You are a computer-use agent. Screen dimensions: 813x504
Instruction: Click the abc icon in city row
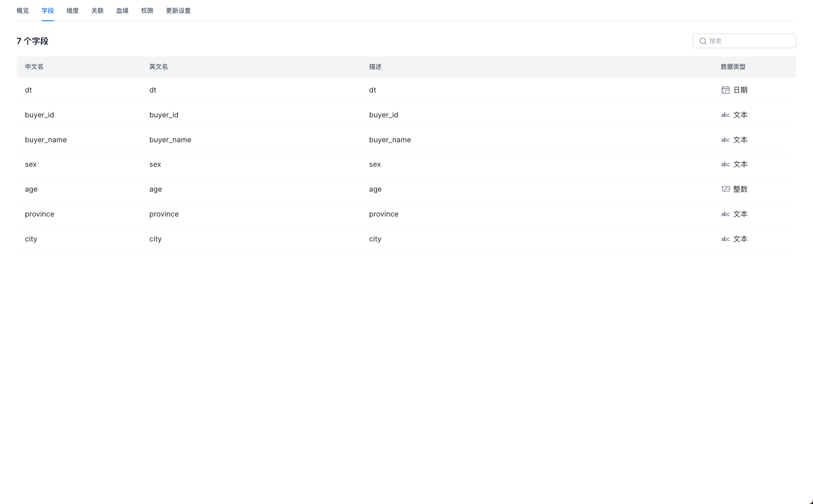click(725, 239)
